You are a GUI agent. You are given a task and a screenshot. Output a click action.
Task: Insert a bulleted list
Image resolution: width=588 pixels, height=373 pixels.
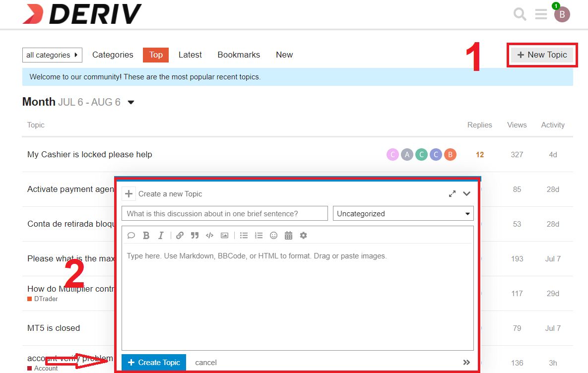point(244,235)
